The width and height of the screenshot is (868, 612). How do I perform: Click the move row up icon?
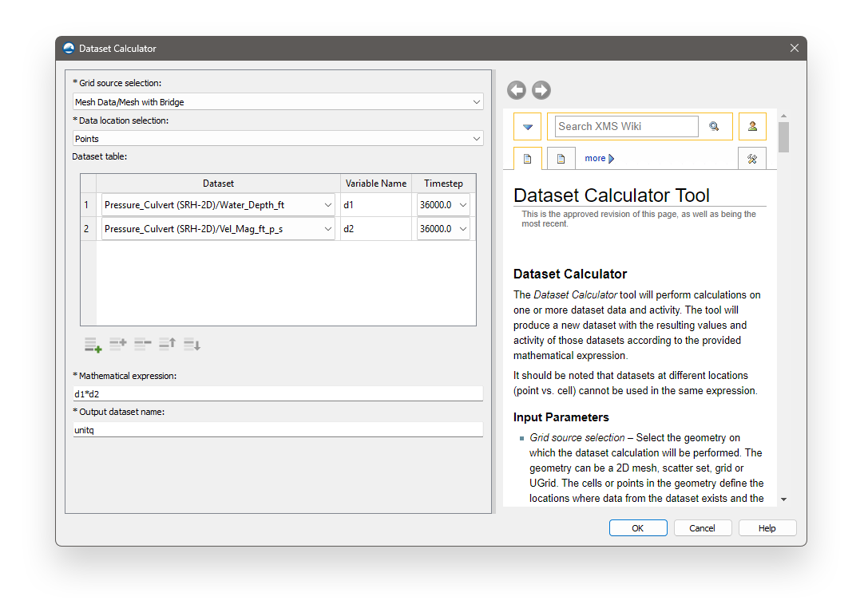click(167, 344)
